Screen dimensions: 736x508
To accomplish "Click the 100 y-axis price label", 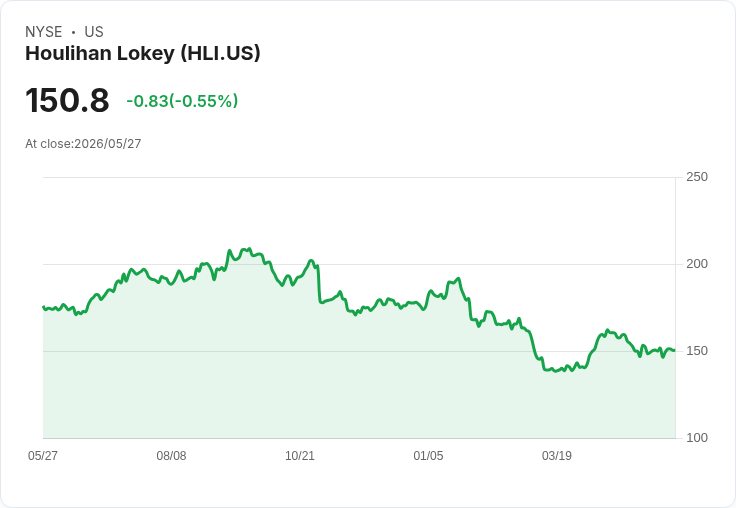I will pyautogui.click(x=697, y=438).
